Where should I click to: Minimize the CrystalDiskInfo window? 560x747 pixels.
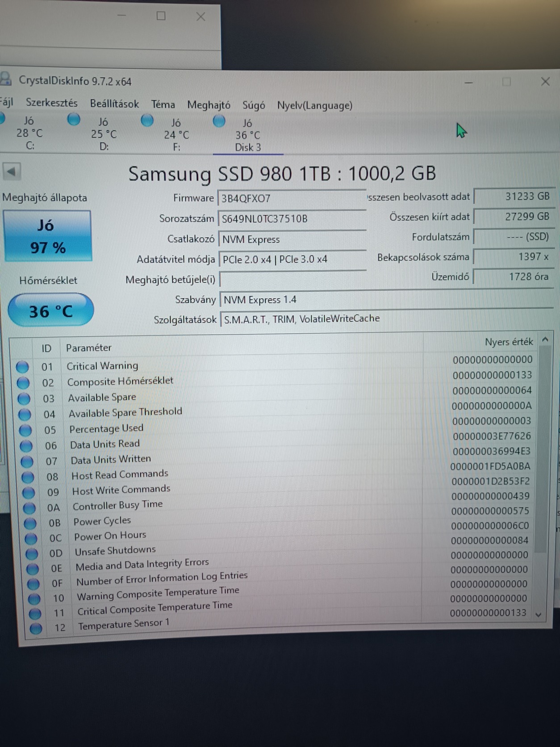tap(469, 82)
